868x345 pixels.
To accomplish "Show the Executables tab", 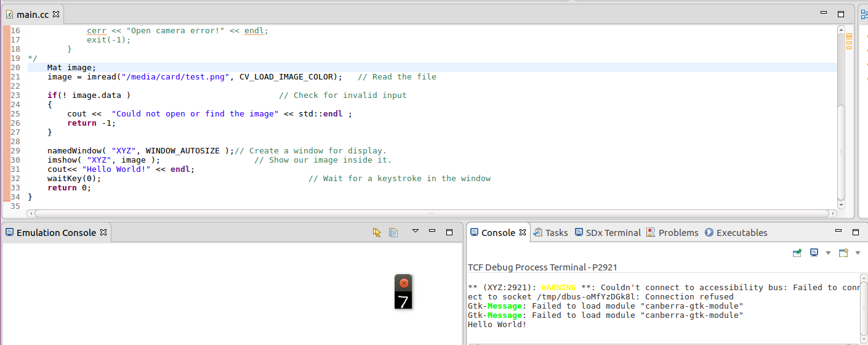I will click(x=736, y=232).
